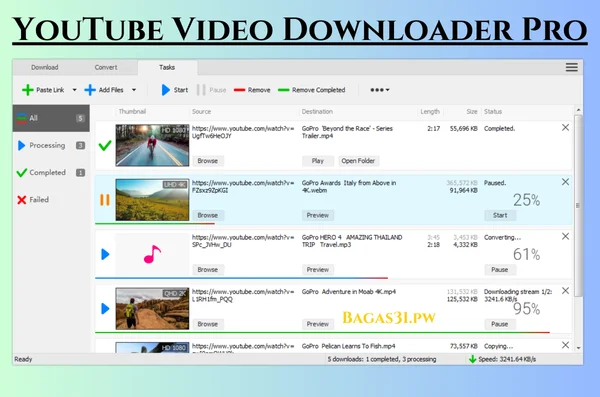Screen dimensions: 600x397
Task: Select the Failed filter in sidebar
Action: click(51, 199)
